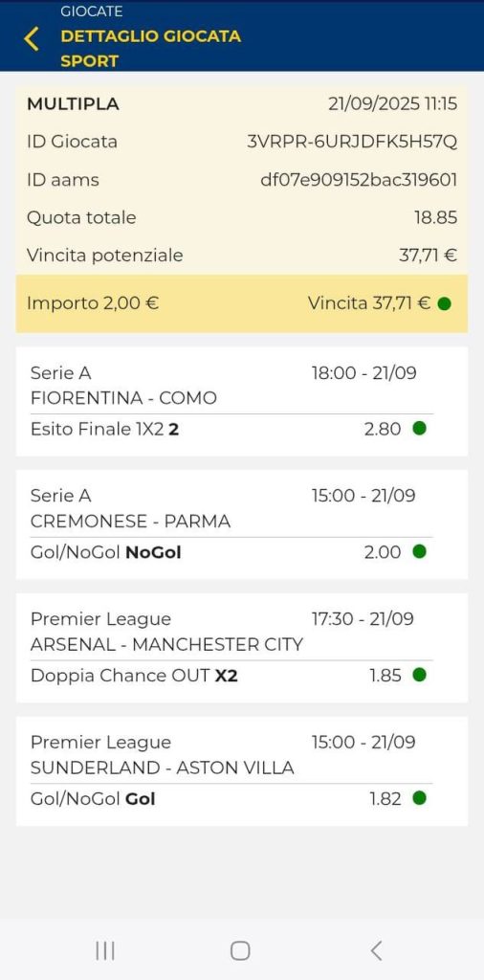
Task: Open the CREMONESE - PARMA match card
Action: [242, 524]
